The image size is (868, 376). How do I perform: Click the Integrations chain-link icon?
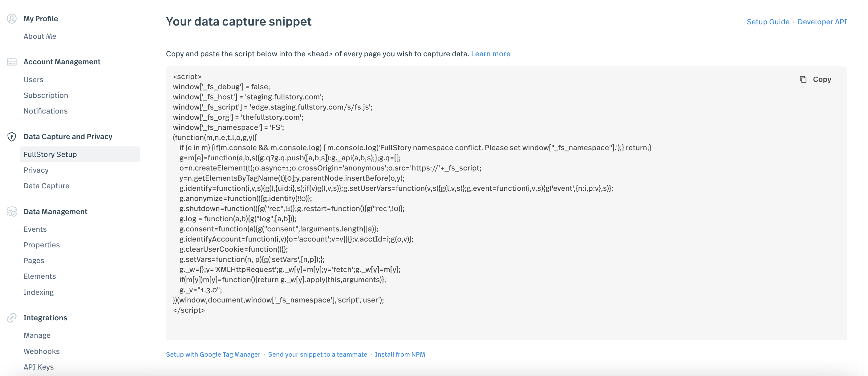coord(12,318)
